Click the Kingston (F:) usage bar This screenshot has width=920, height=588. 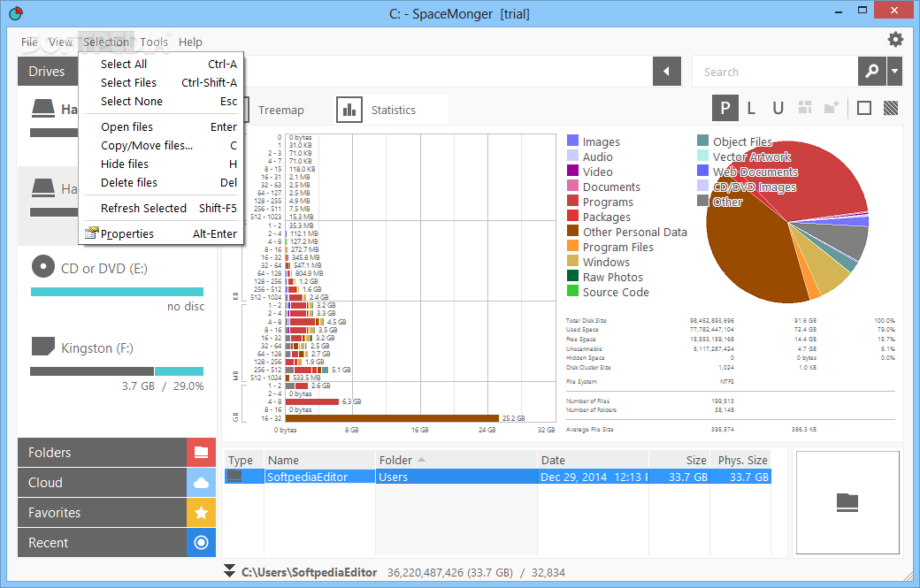[117, 371]
